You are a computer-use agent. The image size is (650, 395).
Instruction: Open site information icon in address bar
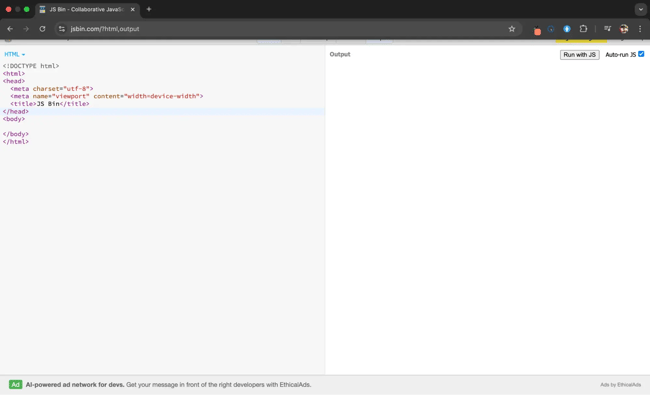pyautogui.click(x=62, y=29)
